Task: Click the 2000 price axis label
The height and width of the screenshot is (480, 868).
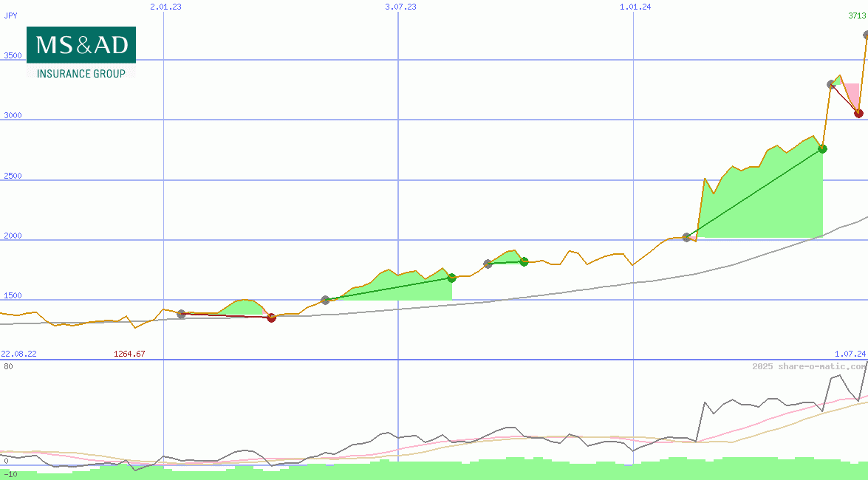Action: (13, 236)
